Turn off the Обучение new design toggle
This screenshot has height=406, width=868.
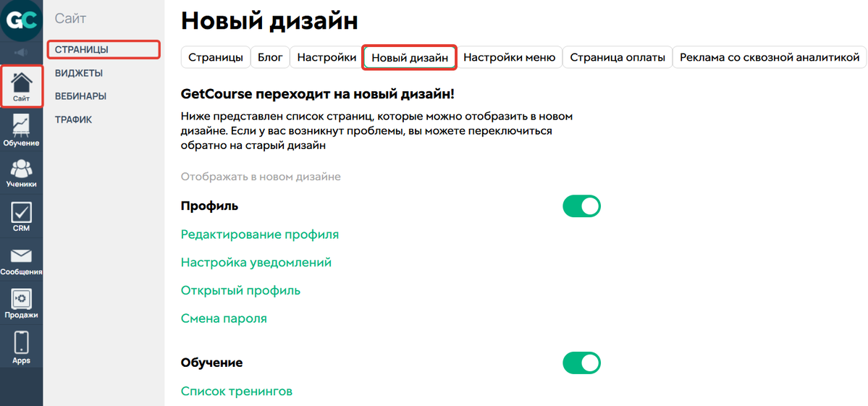pyautogui.click(x=581, y=363)
